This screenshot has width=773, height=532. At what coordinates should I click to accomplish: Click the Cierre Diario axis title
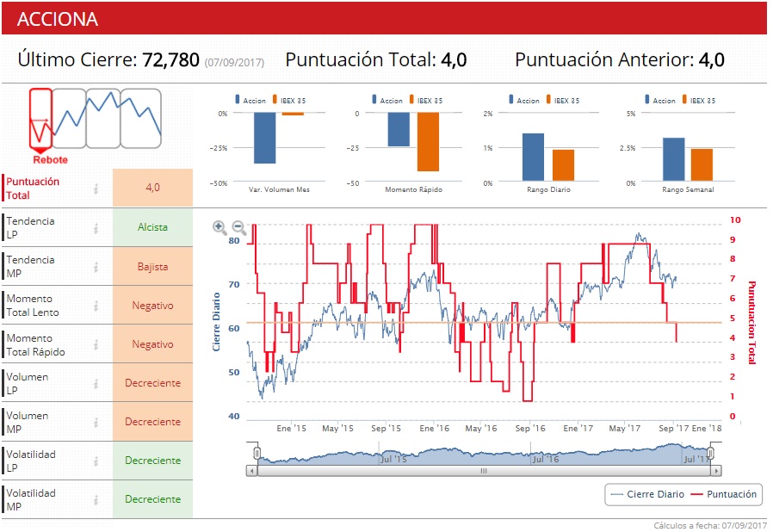coord(216,322)
